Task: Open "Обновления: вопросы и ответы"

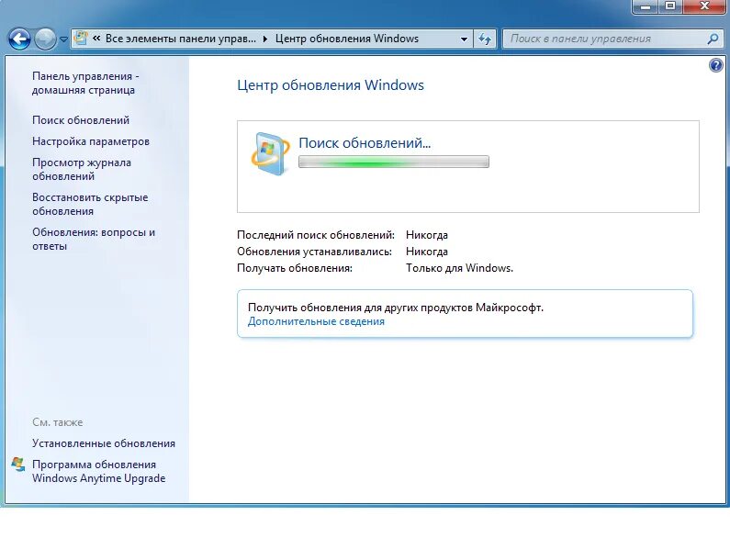Action: coord(94,240)
